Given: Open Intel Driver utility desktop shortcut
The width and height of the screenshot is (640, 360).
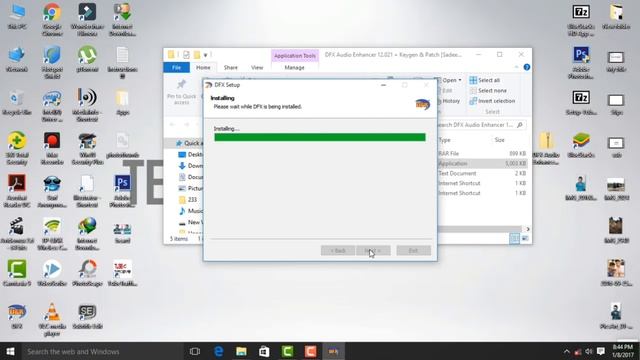Looking at the screenshot, I should pyautogui.click(x=52, y=105).
